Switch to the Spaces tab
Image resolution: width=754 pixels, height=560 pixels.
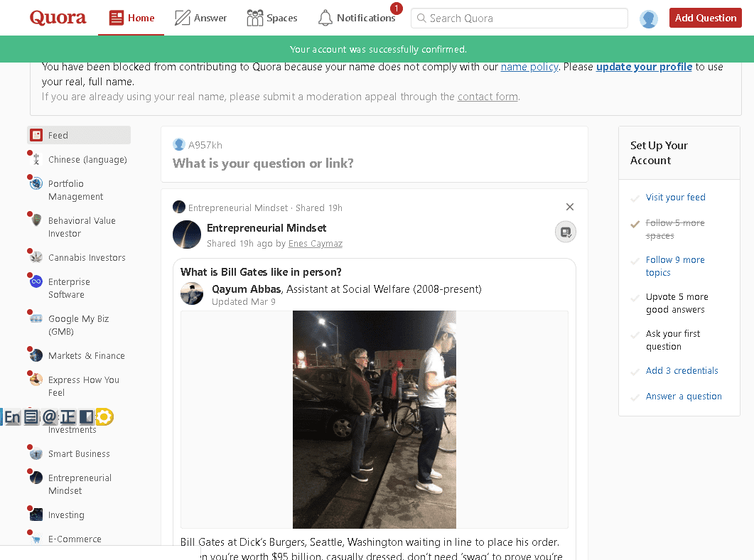click(x=272, y=18)
